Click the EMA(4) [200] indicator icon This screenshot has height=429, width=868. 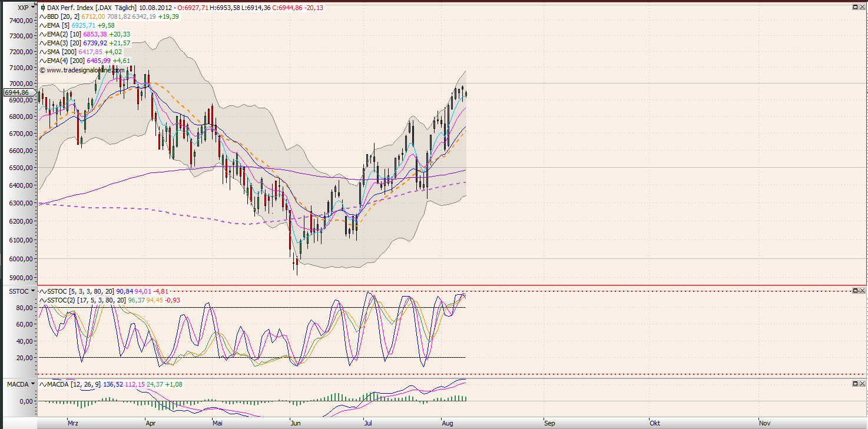[x=42, y=61]
